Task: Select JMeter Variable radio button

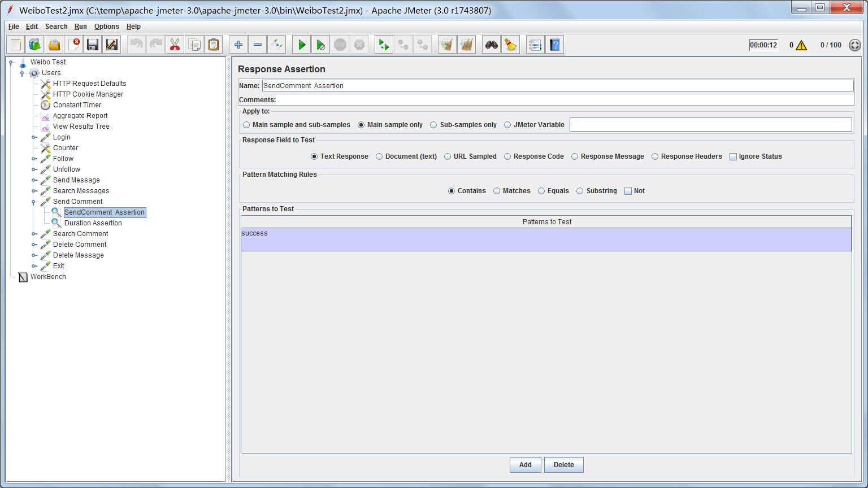Action: tap(534, 125)
